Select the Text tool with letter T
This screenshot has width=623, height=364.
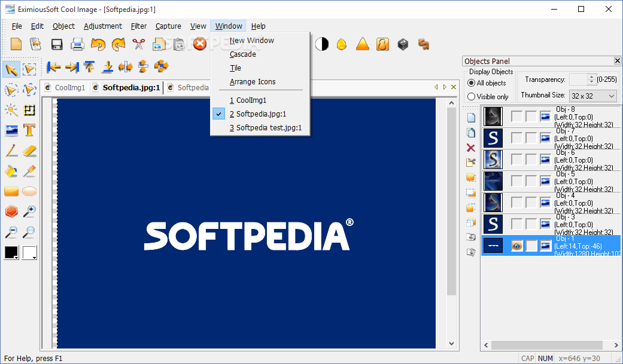(x=29, y=130)
